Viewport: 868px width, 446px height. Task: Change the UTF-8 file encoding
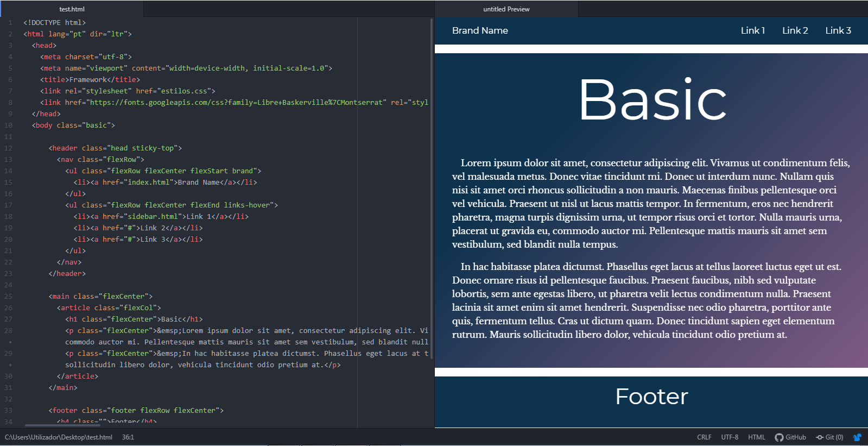click(x=730, y=437)
